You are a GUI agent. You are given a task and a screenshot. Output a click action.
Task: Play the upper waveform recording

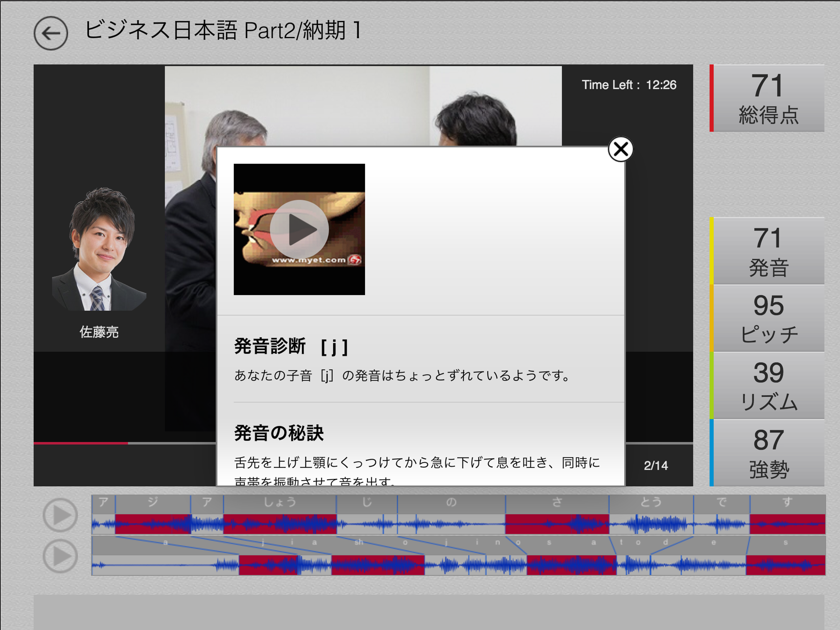60,515
